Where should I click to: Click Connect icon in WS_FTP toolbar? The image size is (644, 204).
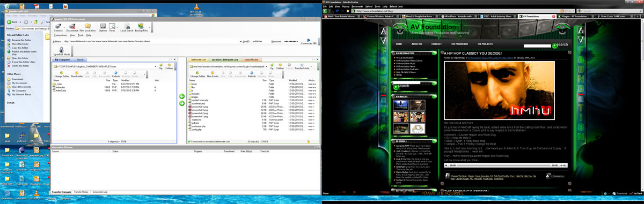click(58, 27)
